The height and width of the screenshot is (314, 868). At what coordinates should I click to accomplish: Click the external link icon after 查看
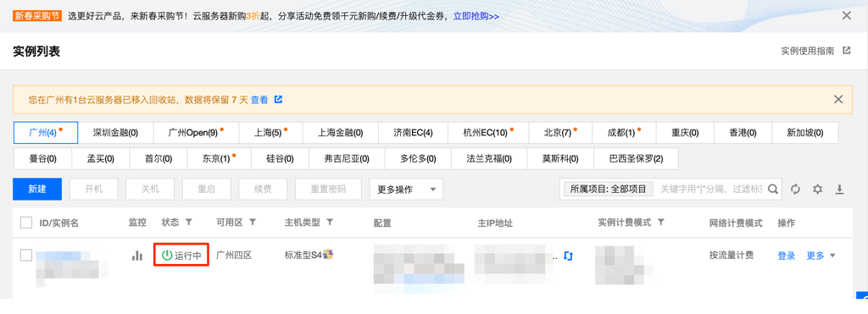(x=278, y=100)
